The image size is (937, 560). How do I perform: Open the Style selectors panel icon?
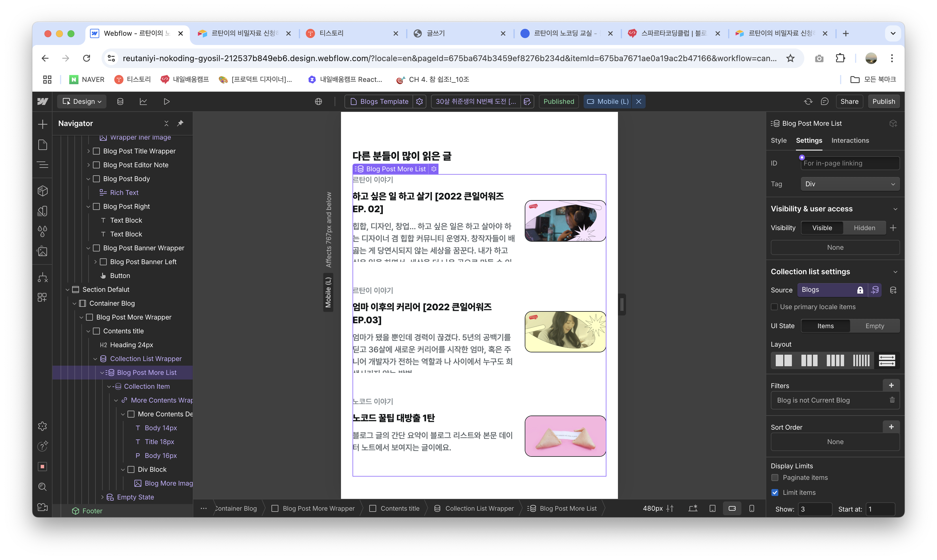pyautogui.click(x=43, y=211)
